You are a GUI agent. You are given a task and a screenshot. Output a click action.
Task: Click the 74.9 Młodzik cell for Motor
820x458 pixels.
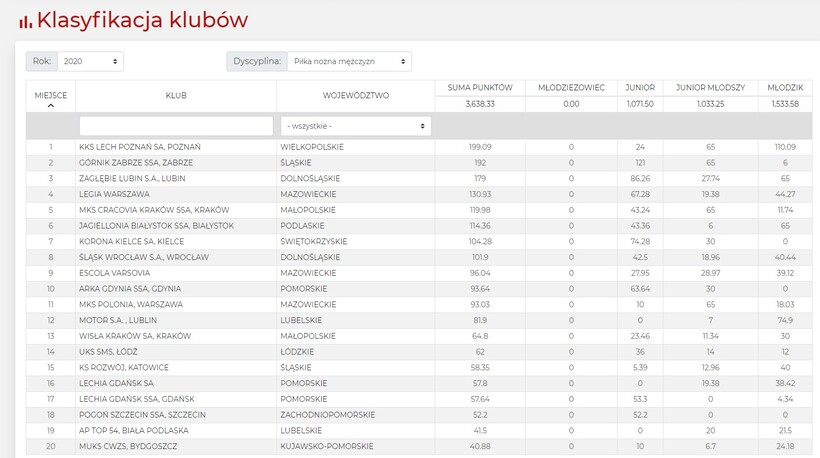pyautogui.click(x=785, y=320)
